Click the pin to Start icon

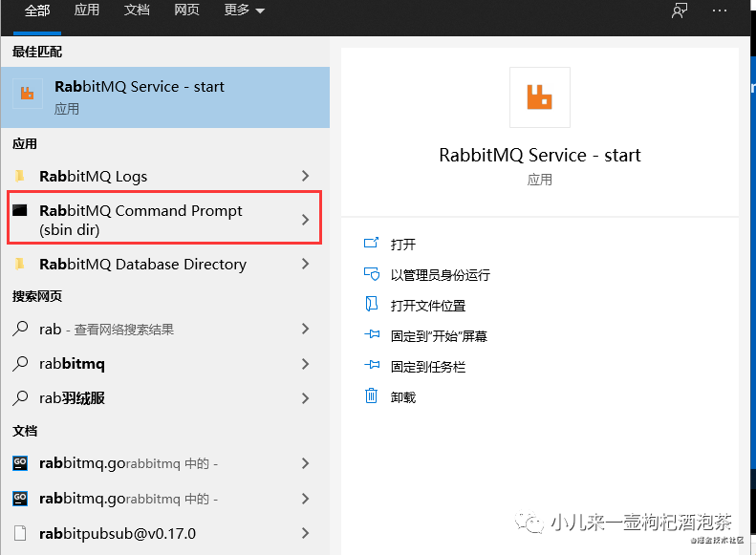click(372, 334)
